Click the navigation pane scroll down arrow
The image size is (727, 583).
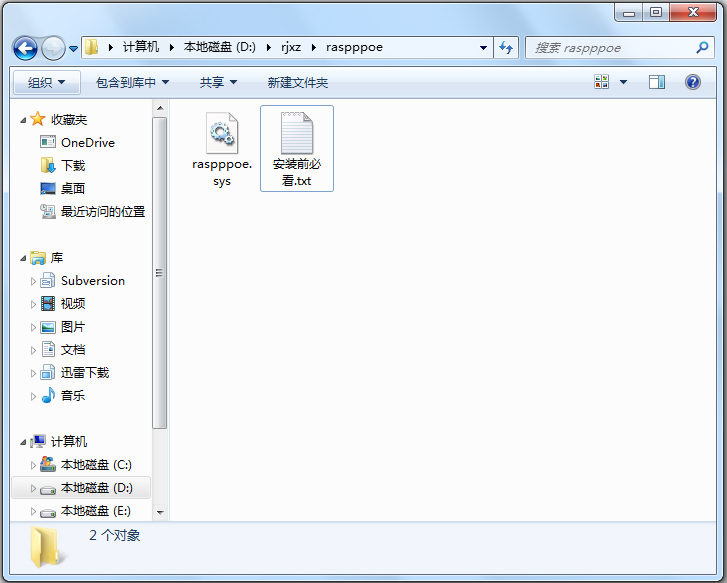pyautogui.click(x=159, y=511)
